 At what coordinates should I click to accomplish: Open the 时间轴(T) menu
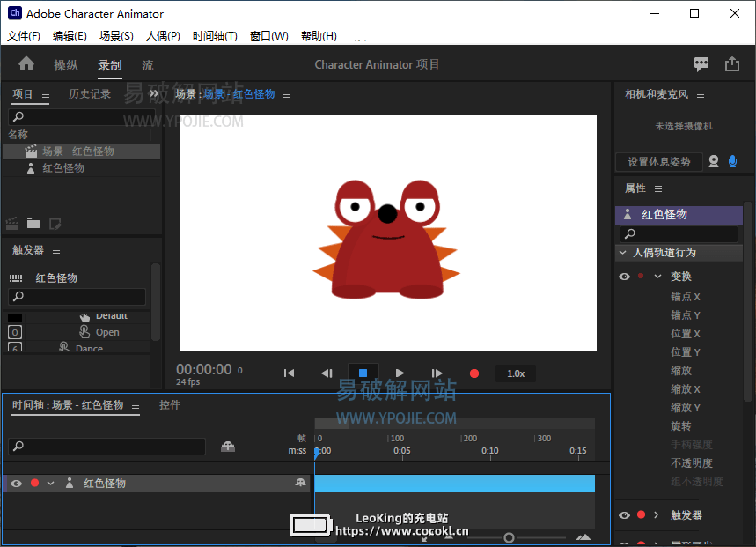click(x=215, y=36)
